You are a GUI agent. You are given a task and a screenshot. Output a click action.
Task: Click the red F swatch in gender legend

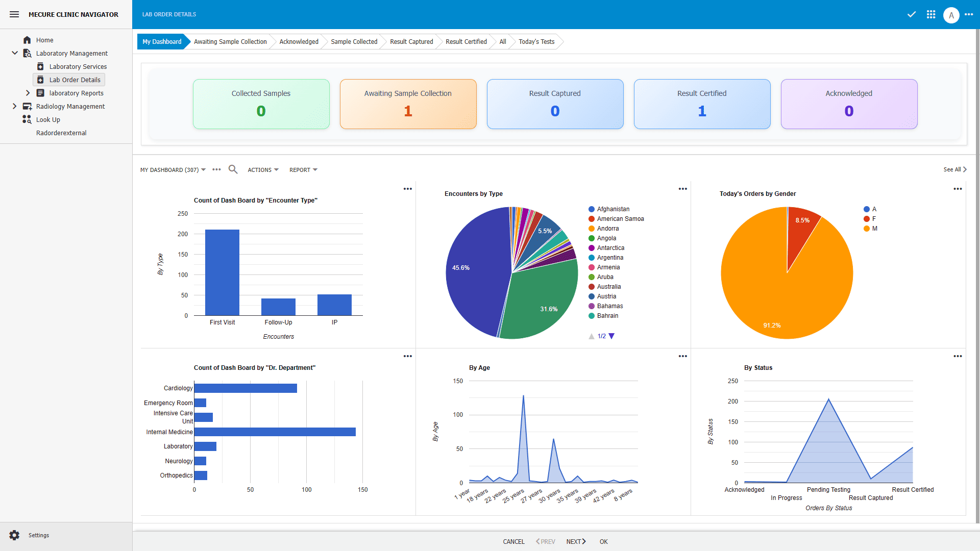866,218
